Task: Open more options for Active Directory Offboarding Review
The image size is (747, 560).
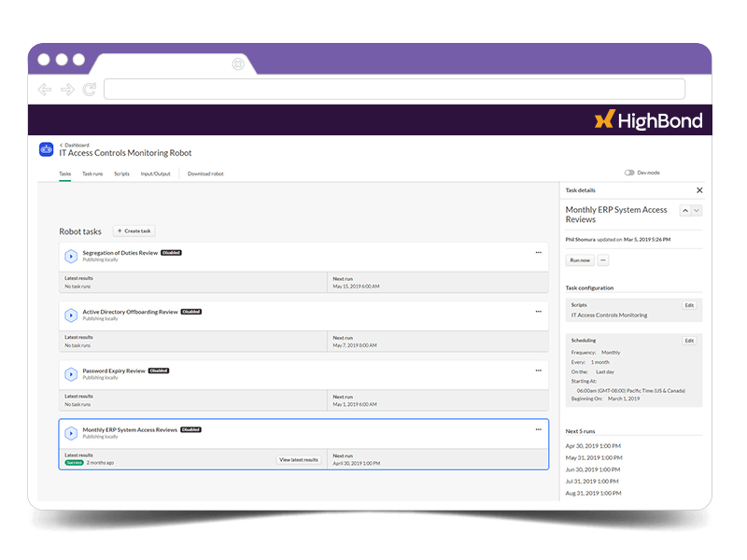Action: [539, 312]
